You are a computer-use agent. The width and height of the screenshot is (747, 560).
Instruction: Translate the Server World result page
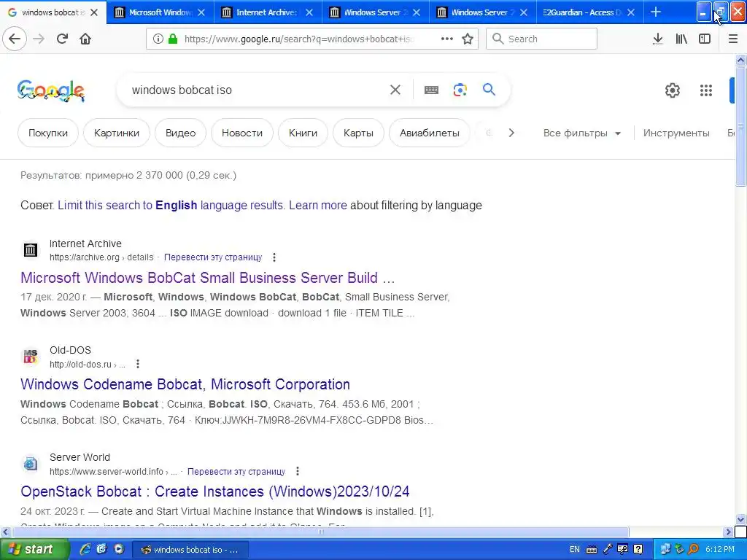(236, 471)
